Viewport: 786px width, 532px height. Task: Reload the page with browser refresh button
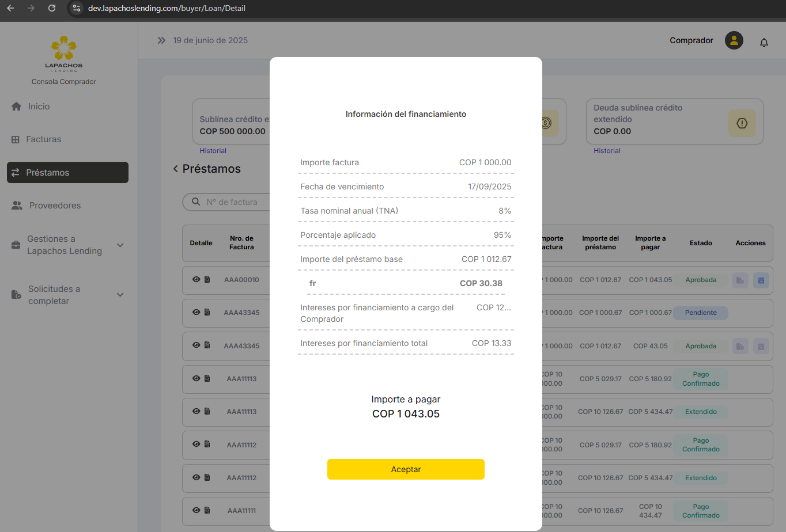tap(52, 8)
